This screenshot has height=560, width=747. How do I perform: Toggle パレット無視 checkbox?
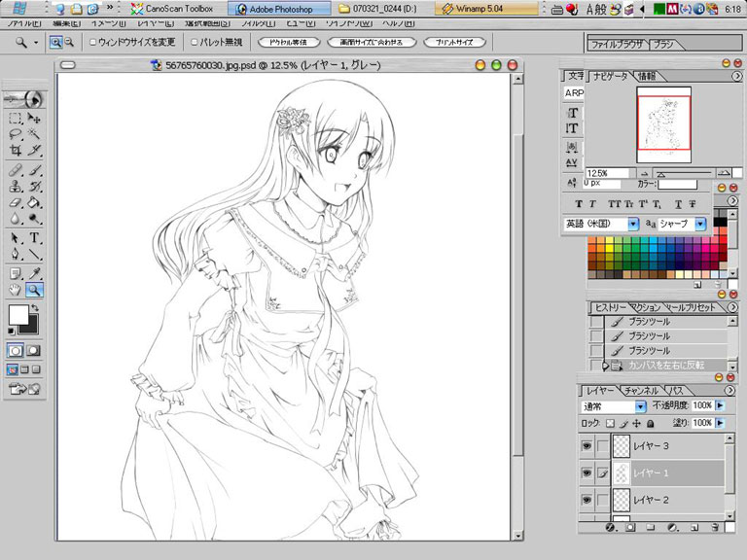pos(194,43)
